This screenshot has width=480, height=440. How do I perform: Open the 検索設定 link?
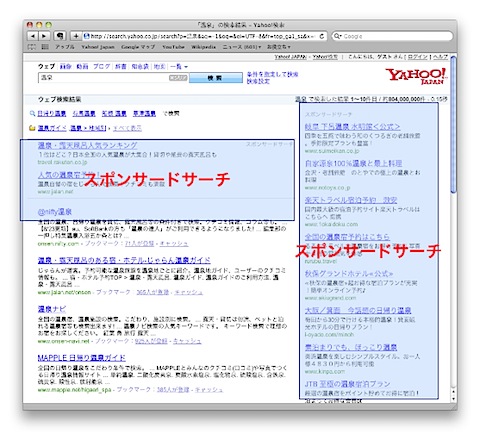click(x=258, y=81)
